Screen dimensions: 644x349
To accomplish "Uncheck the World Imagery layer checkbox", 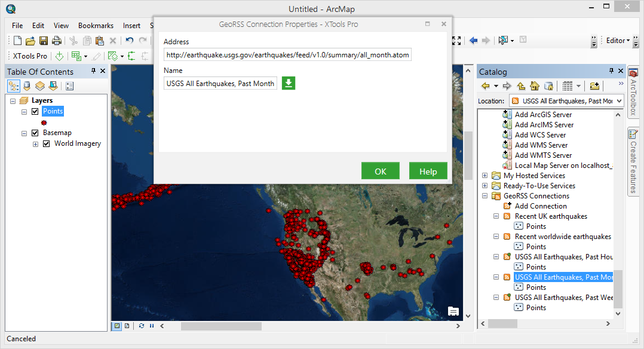I will point(47,143).
